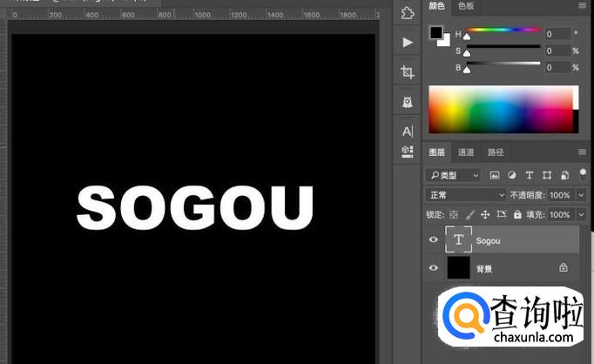Click the 填充 100% field
Screen dimensions: 594x364
click(560, 215)
